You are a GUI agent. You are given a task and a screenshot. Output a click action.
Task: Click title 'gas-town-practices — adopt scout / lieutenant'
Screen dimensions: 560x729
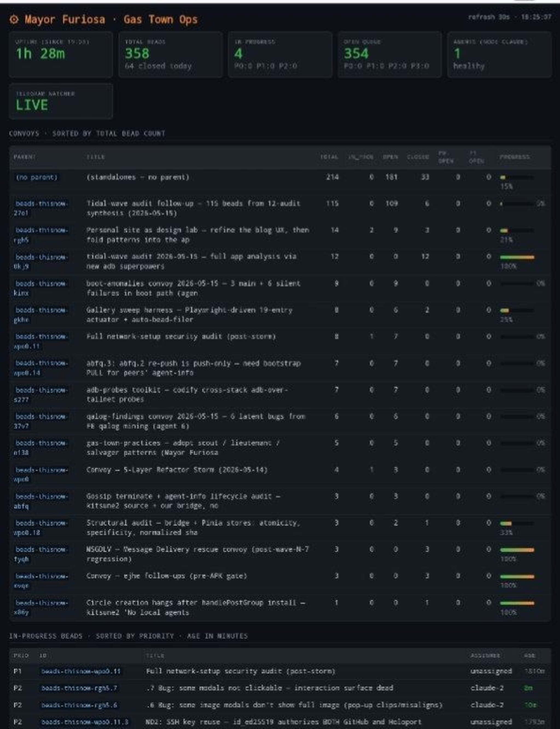183,448
